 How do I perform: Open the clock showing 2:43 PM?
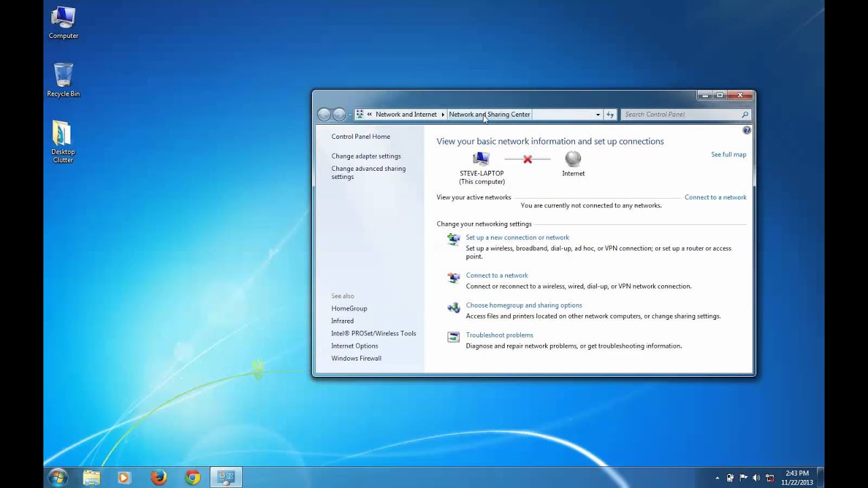[x=797, y=478]
